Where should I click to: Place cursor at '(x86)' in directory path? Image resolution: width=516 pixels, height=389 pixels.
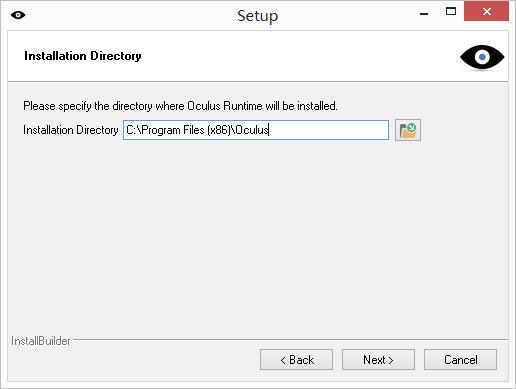coord(219,130)
